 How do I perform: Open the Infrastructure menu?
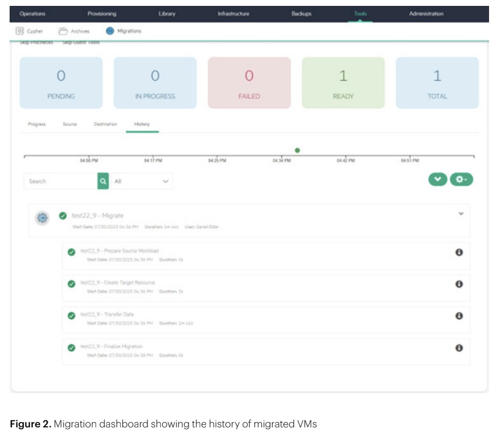click(x=233, y=14)
